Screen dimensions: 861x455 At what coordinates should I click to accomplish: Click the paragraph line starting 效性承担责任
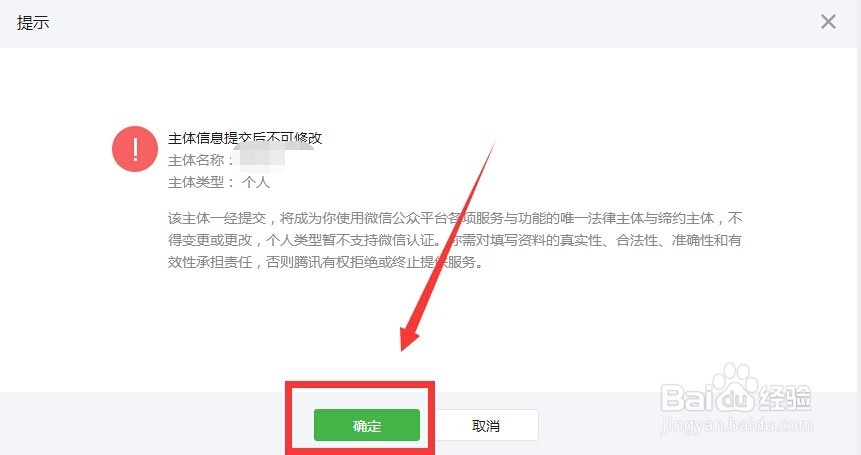tap(326, 262)
